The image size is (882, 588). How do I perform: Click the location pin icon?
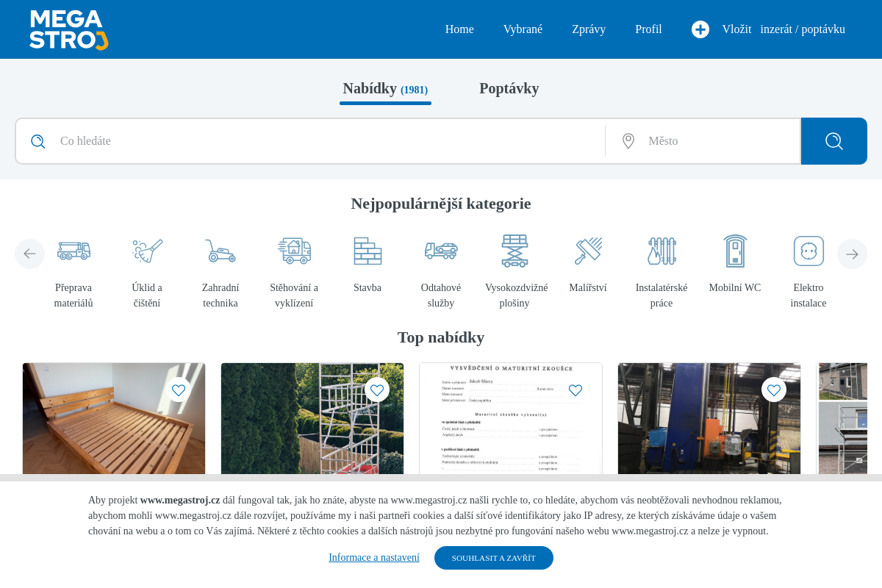click(628, 141)
